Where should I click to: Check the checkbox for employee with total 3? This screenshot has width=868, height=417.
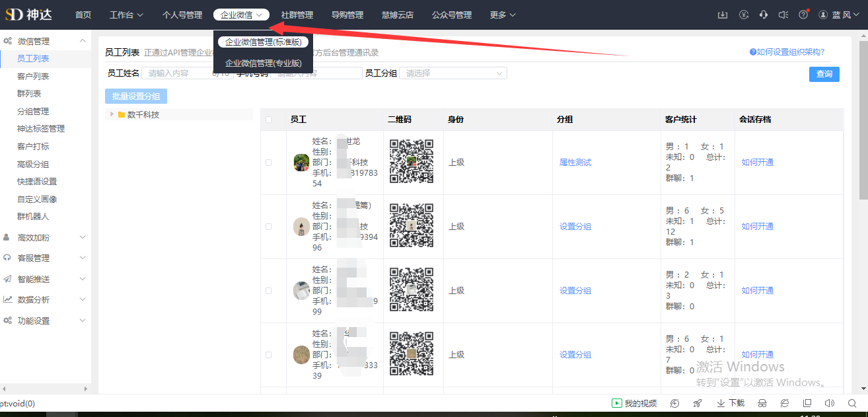click(x=268, y=291)
